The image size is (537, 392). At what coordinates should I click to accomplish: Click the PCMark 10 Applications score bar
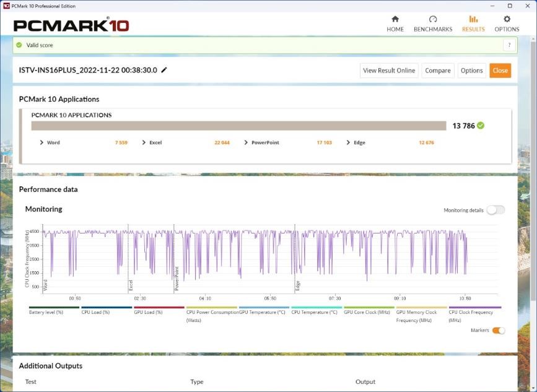(238, 126)
